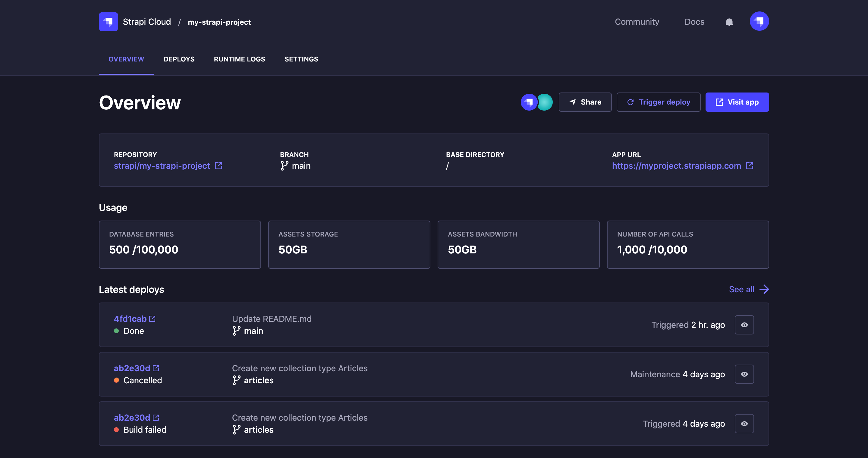This screenshot has width=868, height=458.
Task: Click the purple project avatar near Share
Action: tap(529, 102)
